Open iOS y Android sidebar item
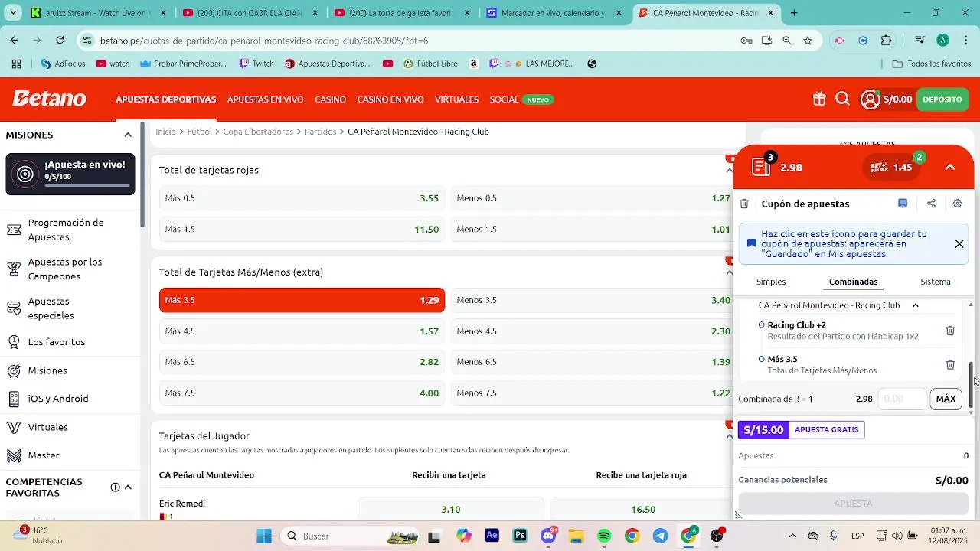980x551 pixels. point(69,399)
